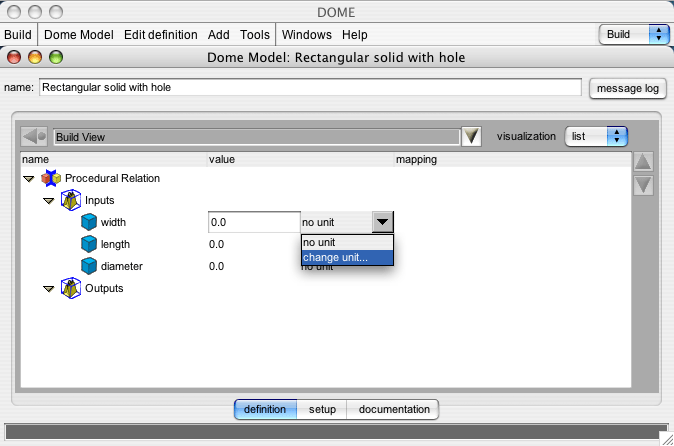674x446 pixels.
Task: Click the message log button
Action: pyautogui.click(x=628, y=89)
